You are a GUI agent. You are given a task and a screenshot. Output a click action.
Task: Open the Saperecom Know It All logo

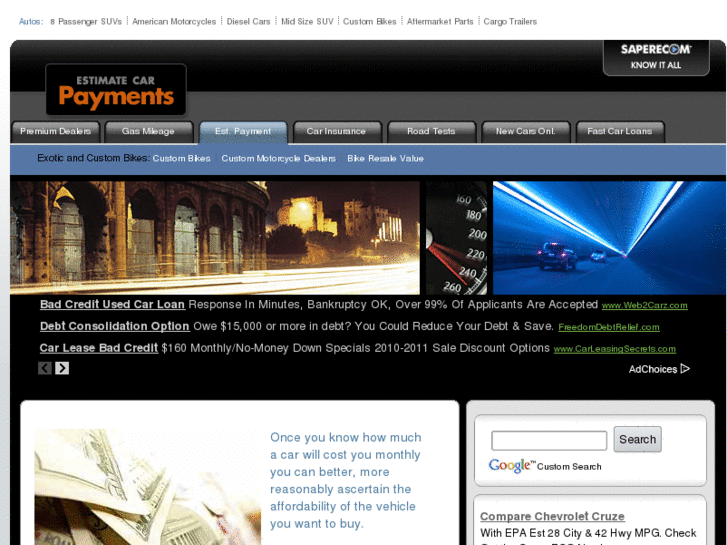(656, 57)
